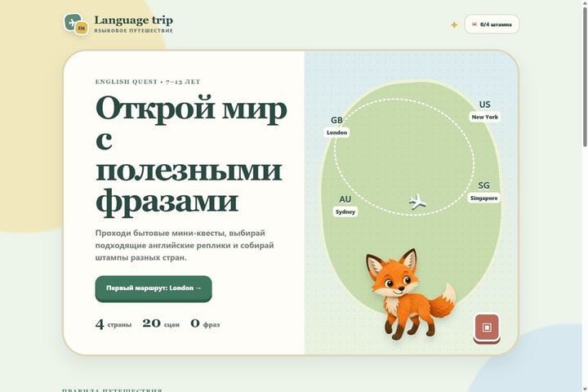Click the '20 сцен' stat
This screenshot has height=392, width=588.
click(161, 323)
